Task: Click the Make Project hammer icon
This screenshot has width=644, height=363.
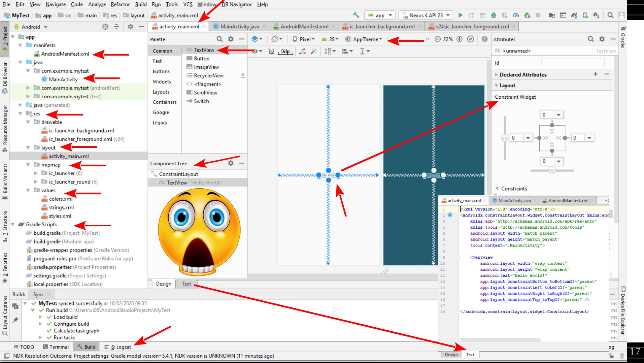Action: (356, 15)
